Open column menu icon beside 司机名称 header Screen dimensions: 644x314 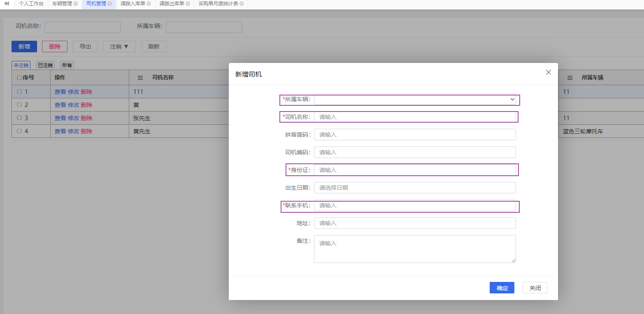[140, 78]
